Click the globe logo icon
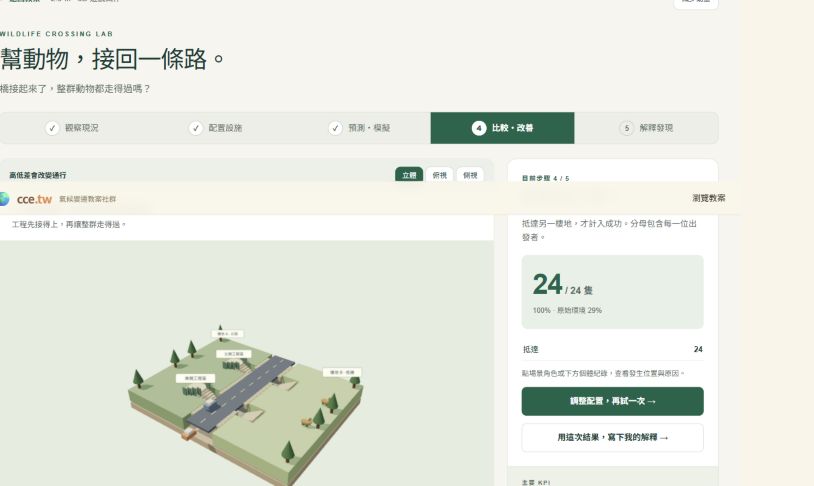The height and width of the screenshot is (486, 814). pos(4,199)
